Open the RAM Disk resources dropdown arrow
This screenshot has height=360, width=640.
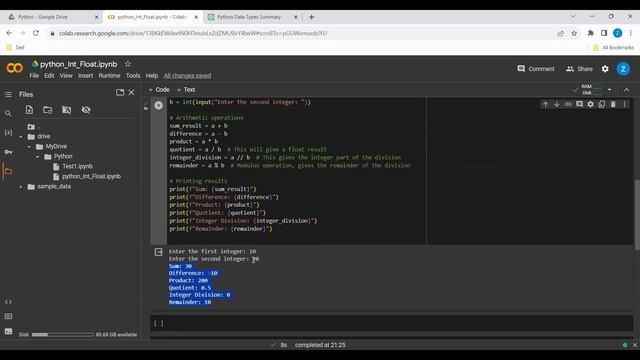[x=609, y=90]
